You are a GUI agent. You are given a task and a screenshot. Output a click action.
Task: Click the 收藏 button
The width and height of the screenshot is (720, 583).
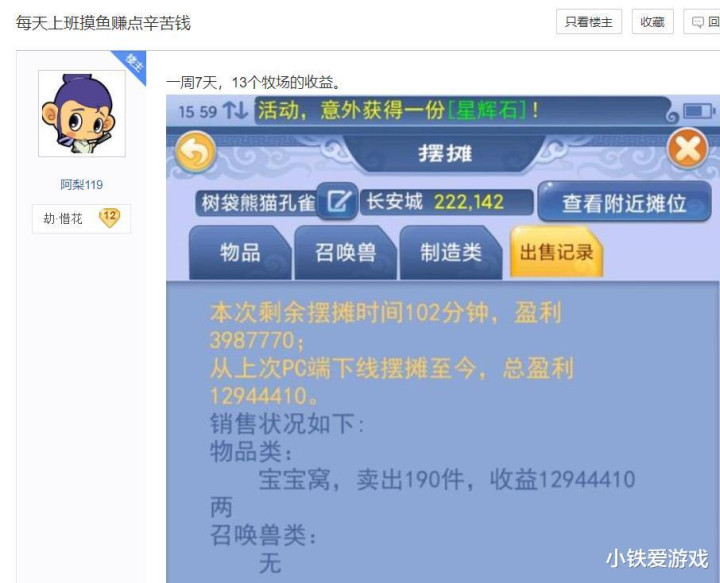652,22
